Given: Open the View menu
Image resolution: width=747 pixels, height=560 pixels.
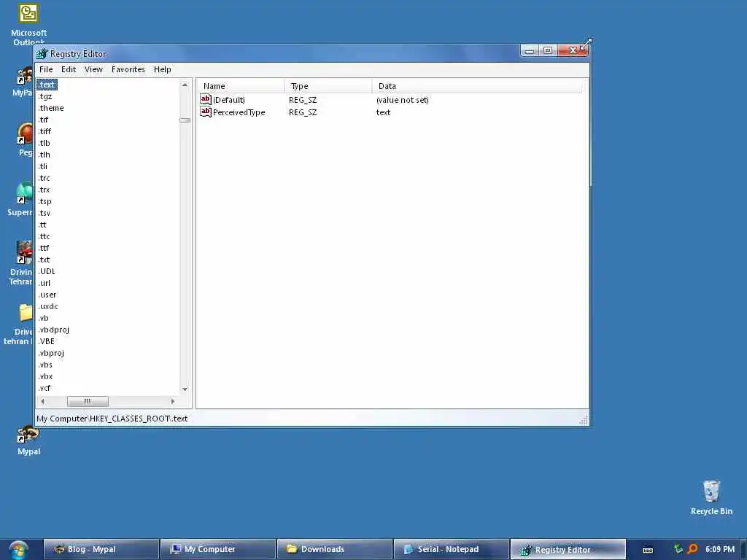Looking at the screenshot, I should point(93,69).
